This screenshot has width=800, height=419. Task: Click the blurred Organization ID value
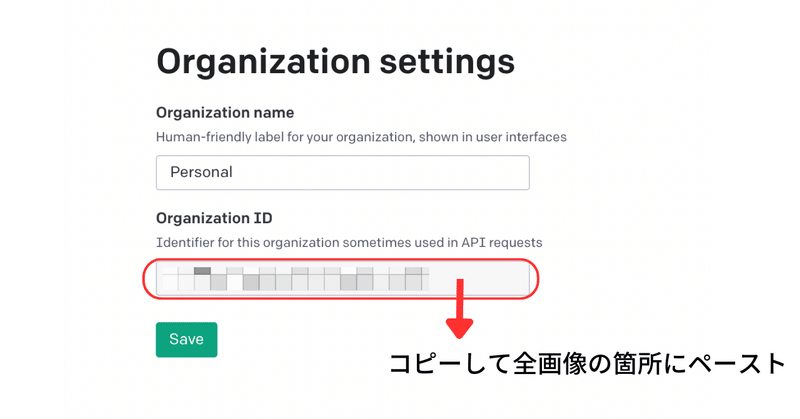pyautogui.click(x=295, y=278)
